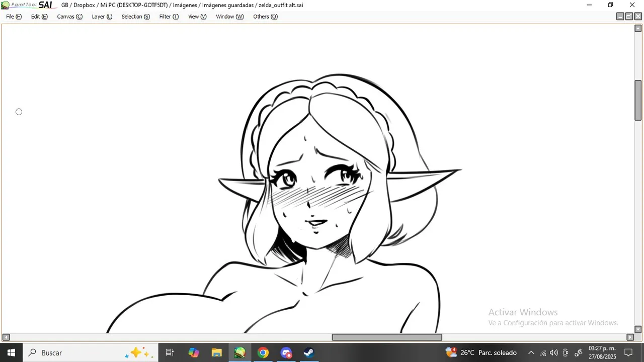
Task: Open the File menu
Action: pos(14,17)
